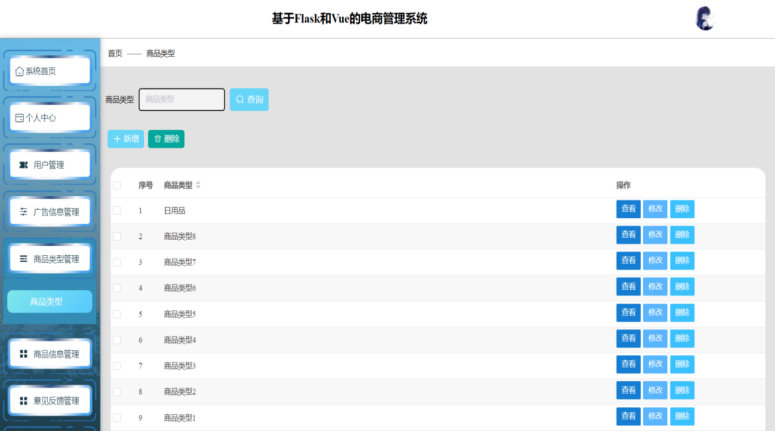Click the home icon beside 系统首页
This screenshot has width=776, height=432.
pos(19,71)
